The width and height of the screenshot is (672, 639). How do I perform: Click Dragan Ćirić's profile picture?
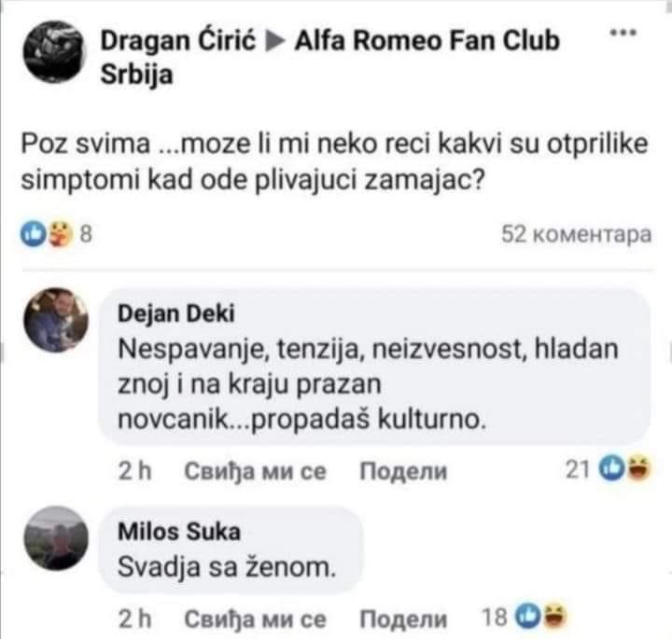point(52,52)
